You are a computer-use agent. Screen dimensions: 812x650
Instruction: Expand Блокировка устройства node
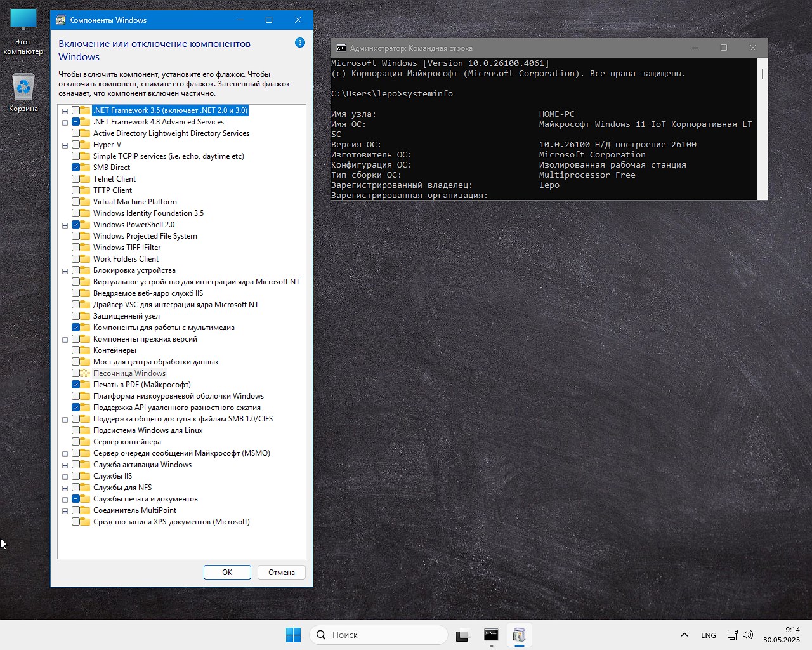coord(65,271)
